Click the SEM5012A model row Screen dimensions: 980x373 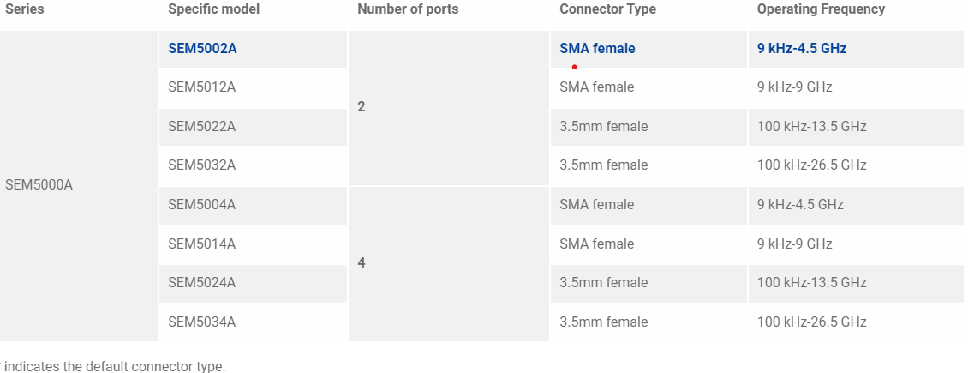(253, 87)
